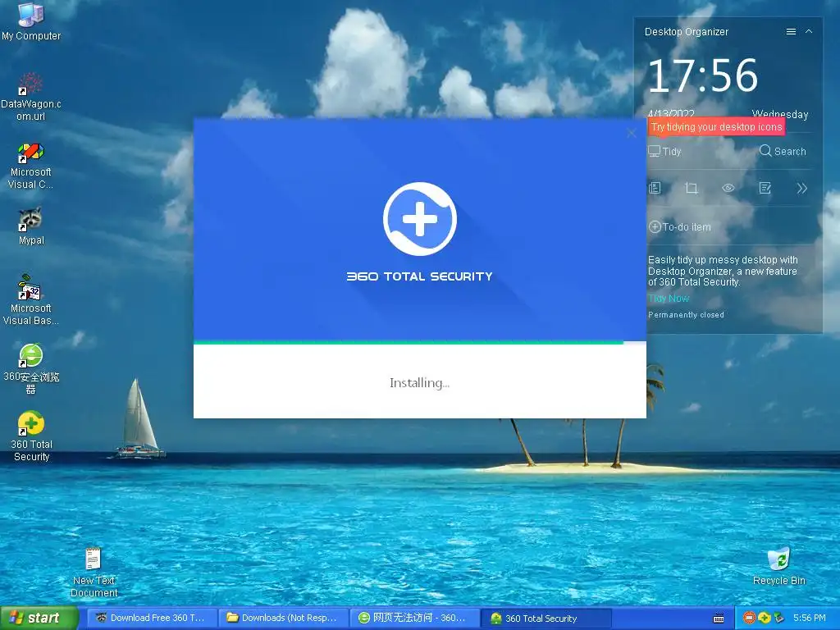
Task: Open the Desktop Organizer hamburger menu
Action: pos(791,32)
